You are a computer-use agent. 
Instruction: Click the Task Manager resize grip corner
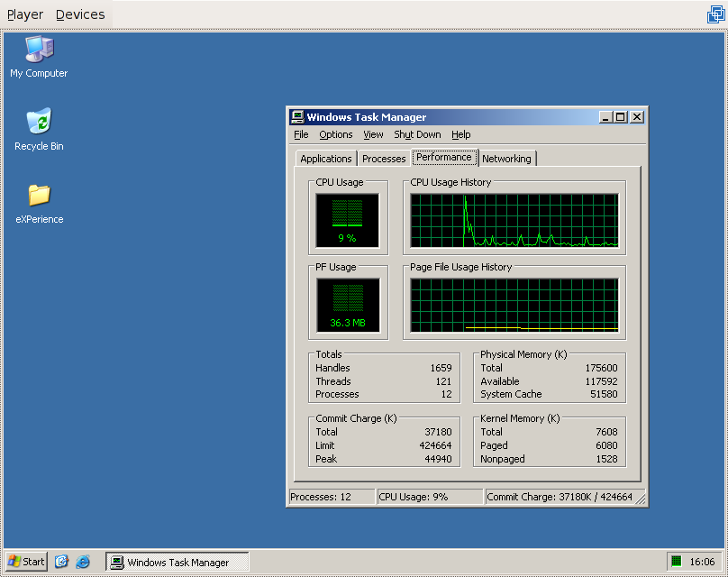click(642, 499)
